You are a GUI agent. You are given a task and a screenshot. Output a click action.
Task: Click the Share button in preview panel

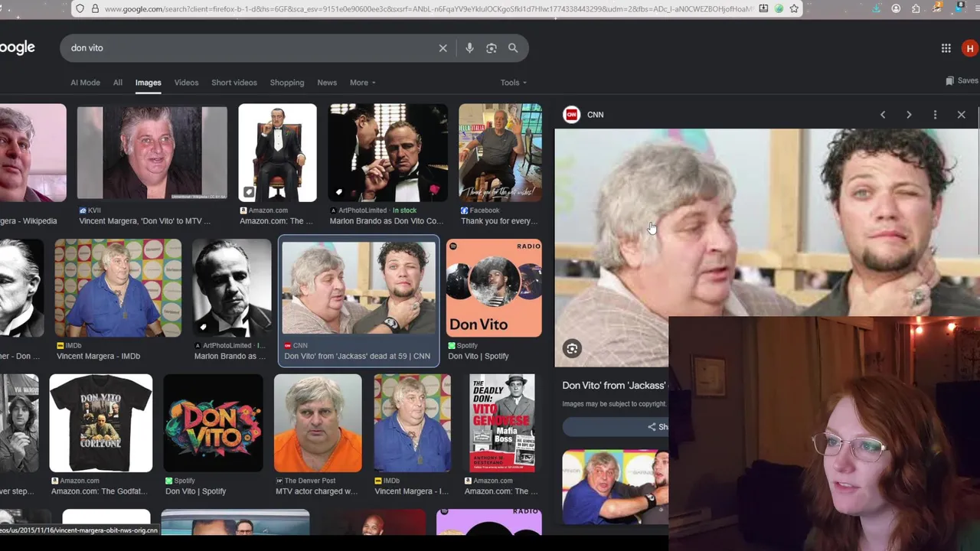tap(616, 427)
